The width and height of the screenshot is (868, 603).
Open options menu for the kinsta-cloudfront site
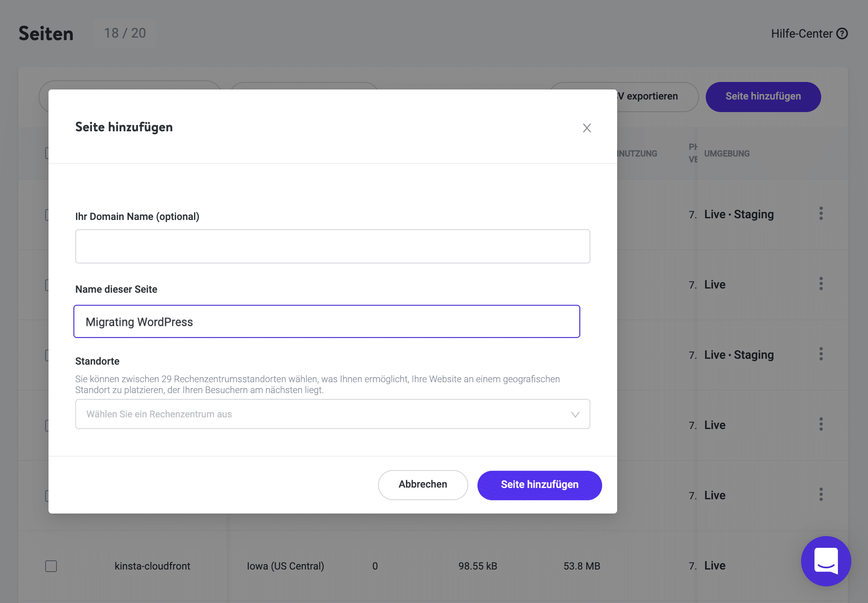click(x=821, y=565)
